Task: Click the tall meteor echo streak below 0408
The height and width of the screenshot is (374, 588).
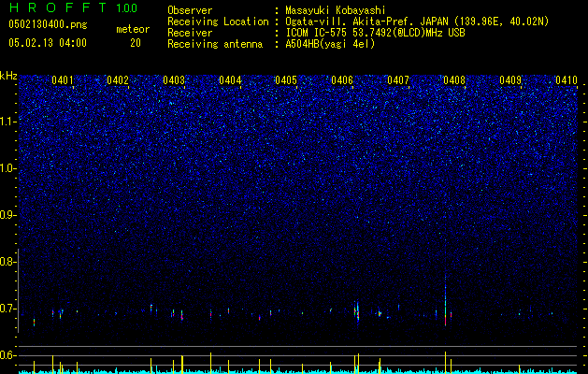Action: 446,301
